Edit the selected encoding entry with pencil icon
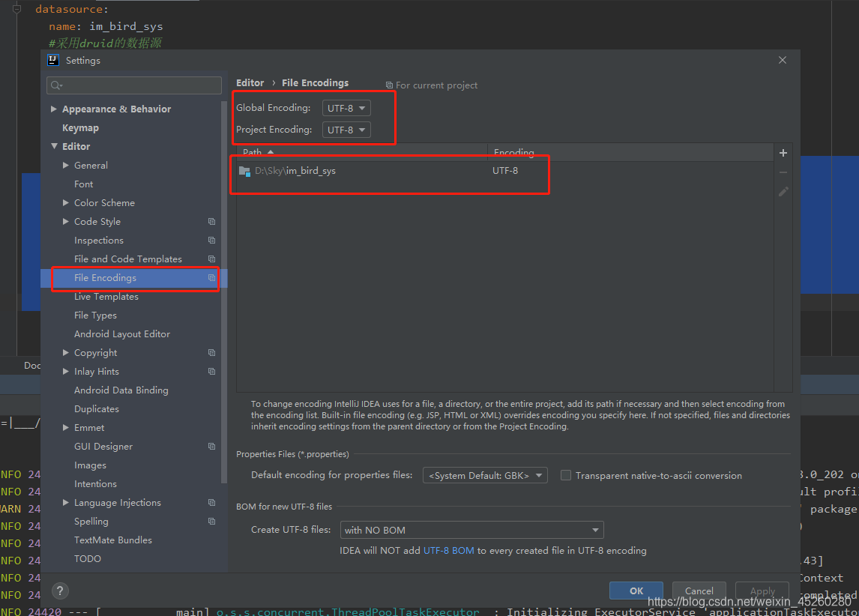Viewport: 859px width, 616px height. coord(783,191)
